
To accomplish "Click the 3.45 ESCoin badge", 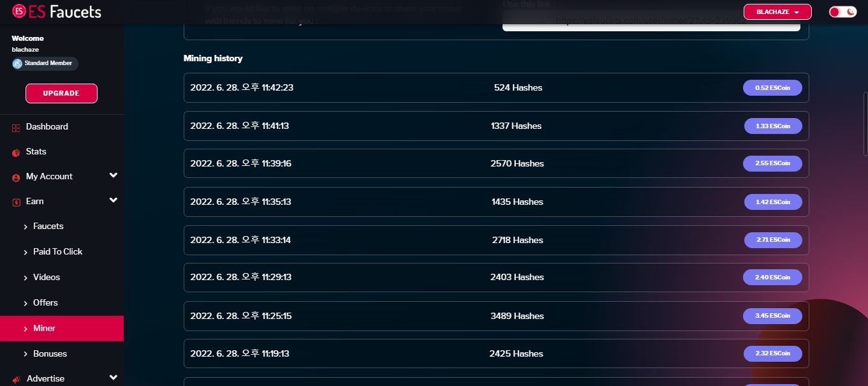I will 772,316.
